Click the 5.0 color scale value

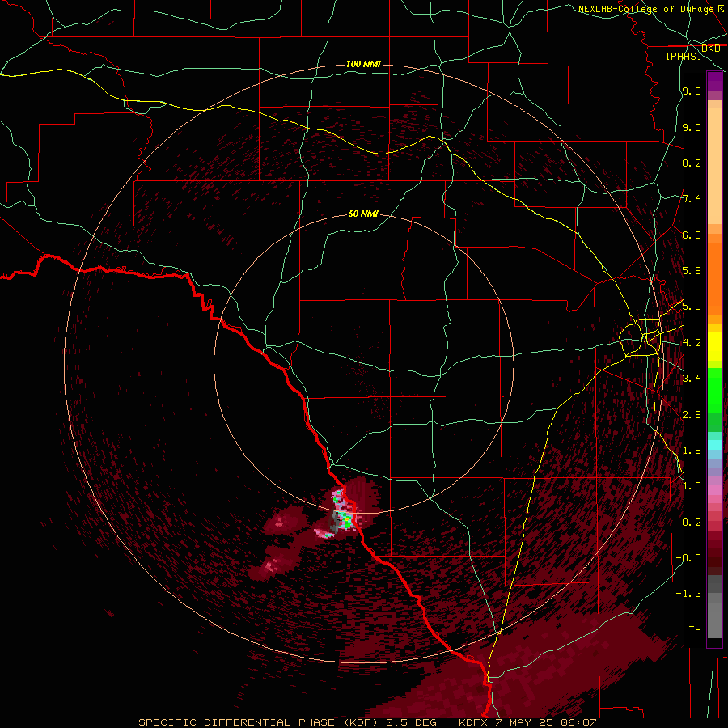[692, 307]
